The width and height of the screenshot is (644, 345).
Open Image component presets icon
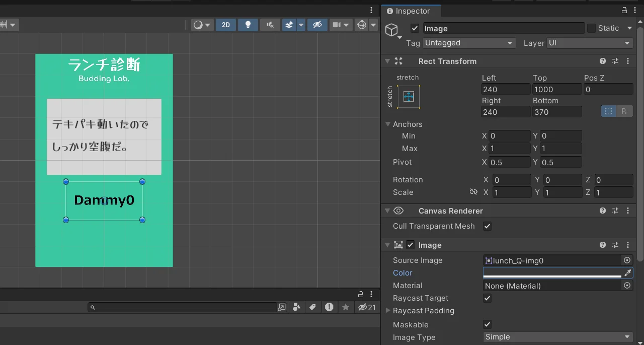click(615, 245)
